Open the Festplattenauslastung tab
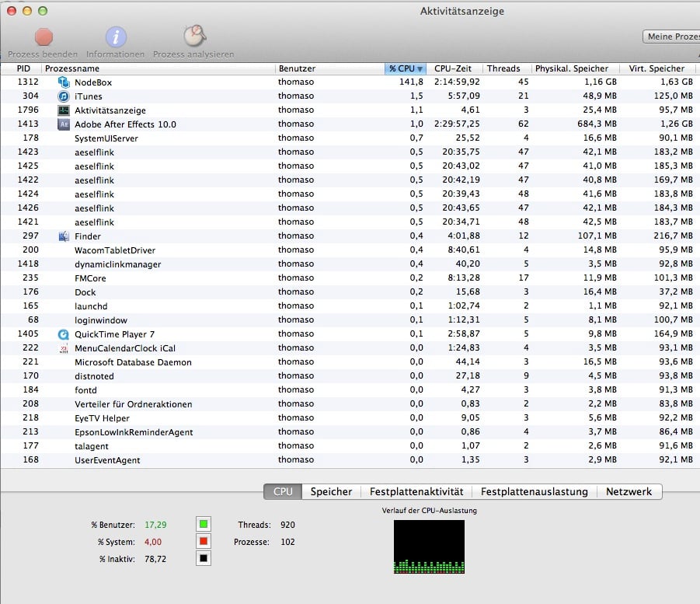Viewport: 700px width, 604px height. click(x=535, y=491)
